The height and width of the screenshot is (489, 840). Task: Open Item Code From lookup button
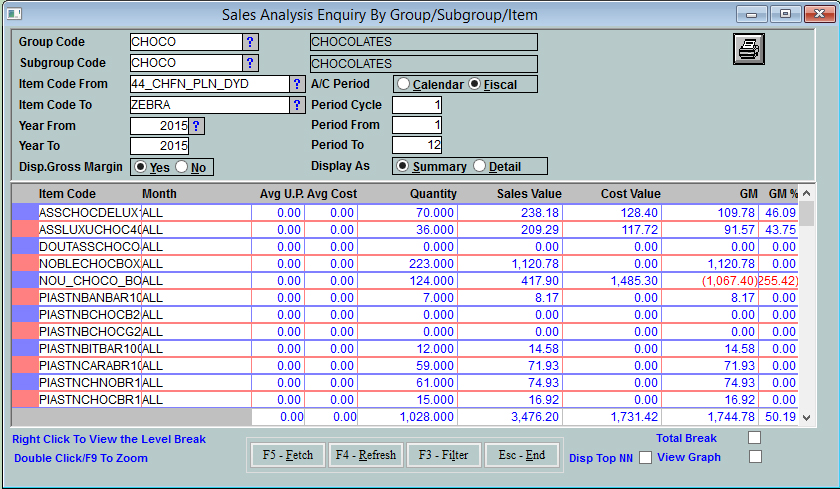coord(297,84)
